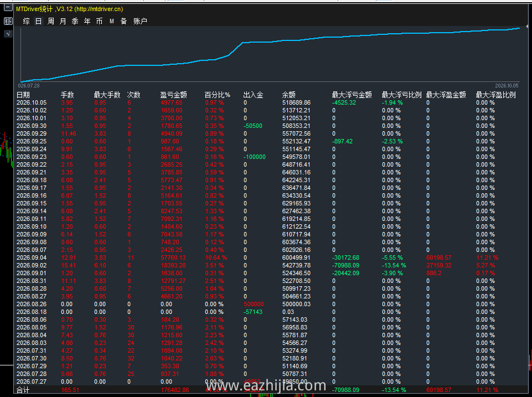The image size is (532, 397).
Task: Click profit amount 18393.28
Action: tap(173, 266)
